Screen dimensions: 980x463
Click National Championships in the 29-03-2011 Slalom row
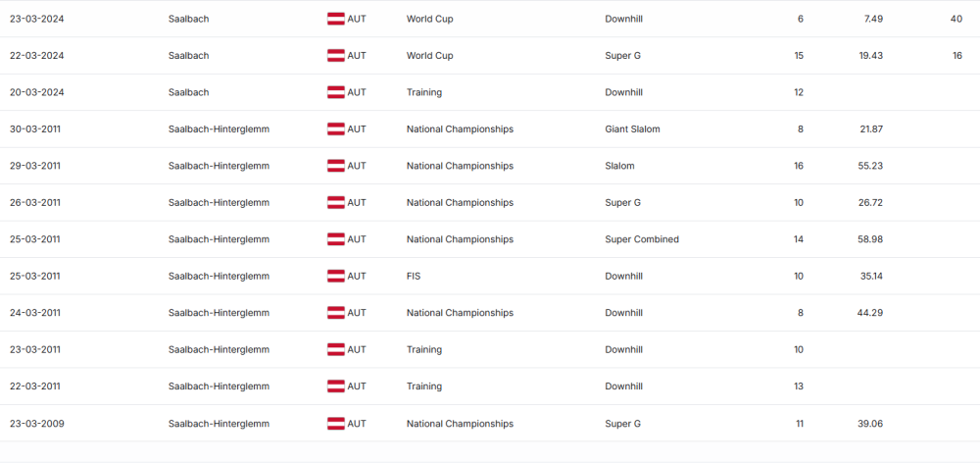(x=460, y=166)
